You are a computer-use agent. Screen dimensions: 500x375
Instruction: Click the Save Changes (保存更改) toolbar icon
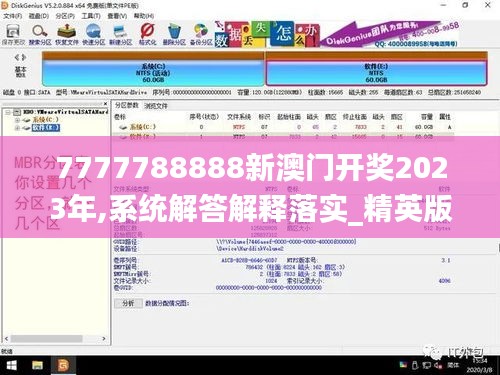tap(13, 34)
